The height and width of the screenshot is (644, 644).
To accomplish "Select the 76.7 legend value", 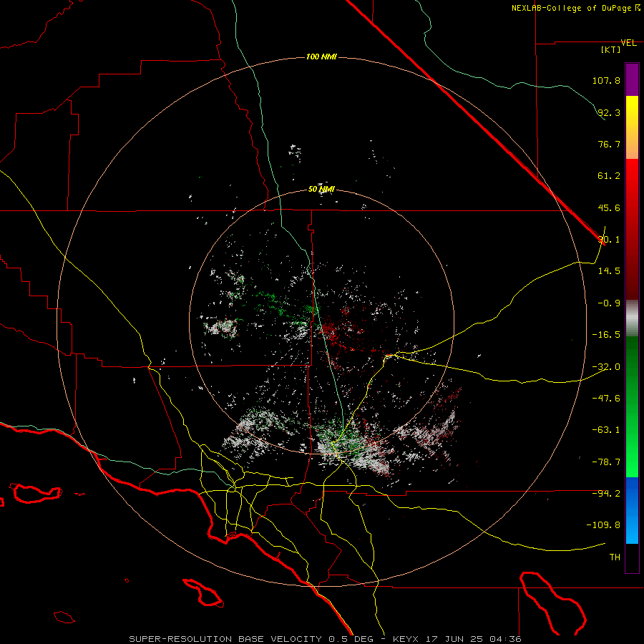I will click(x=609, y=144).
